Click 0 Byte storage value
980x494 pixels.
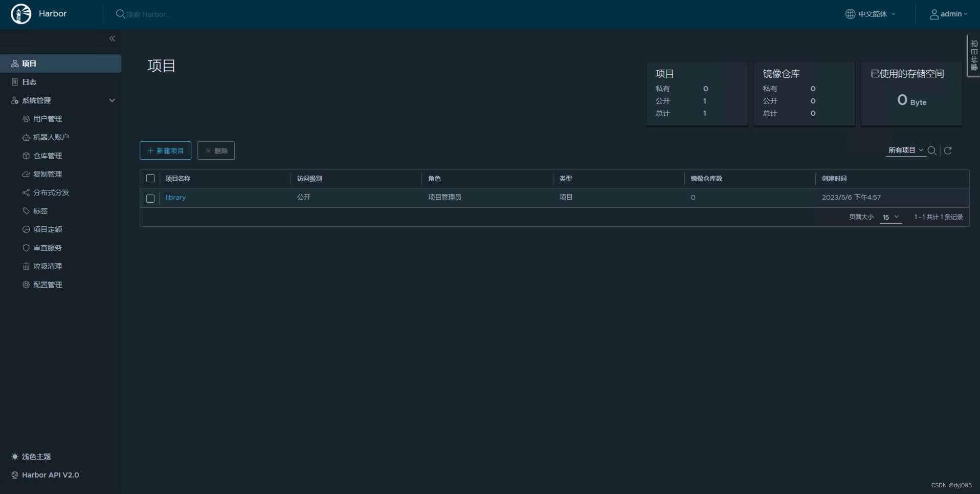click(911, 100)
